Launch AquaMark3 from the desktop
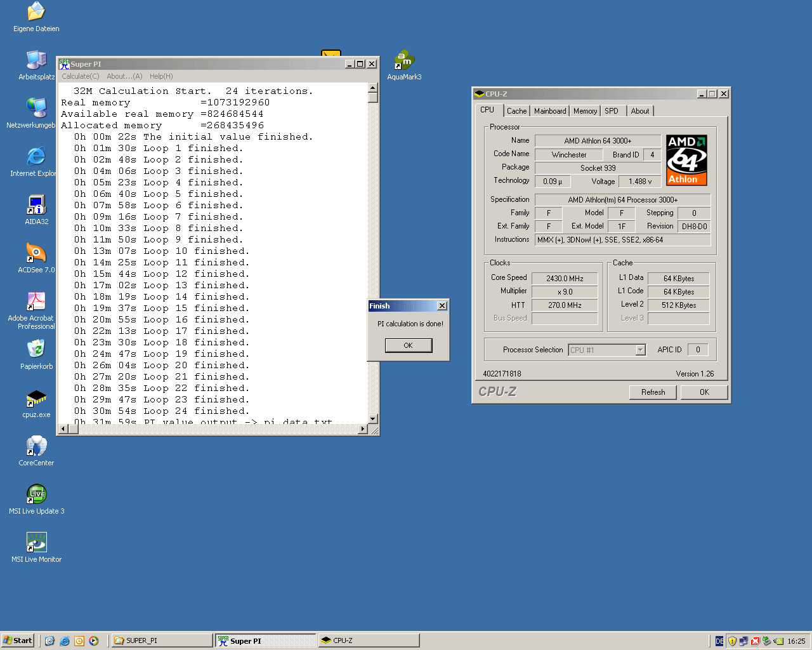812x650 pixels. click(x=404, y=65)
